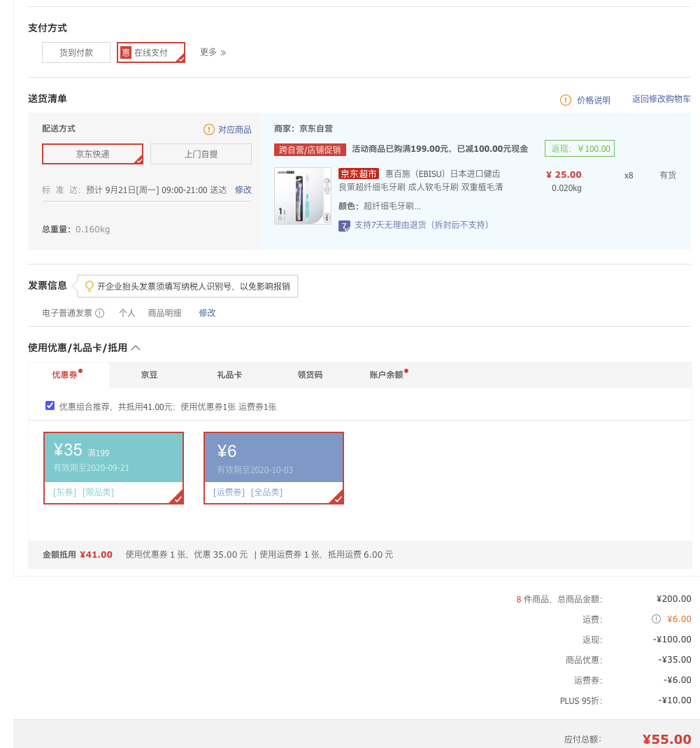This screenshot has height=748, width=700.
Task: Open 支持7天无理由退货 link
Action: (422, 225)
